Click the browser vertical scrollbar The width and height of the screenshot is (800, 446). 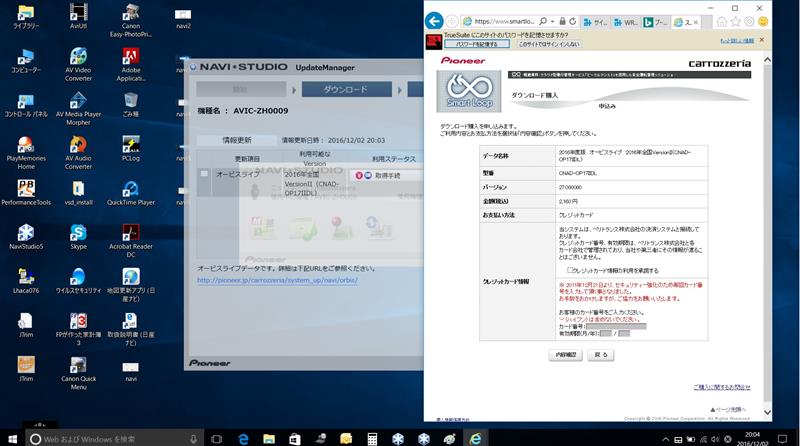pos(767,236)
